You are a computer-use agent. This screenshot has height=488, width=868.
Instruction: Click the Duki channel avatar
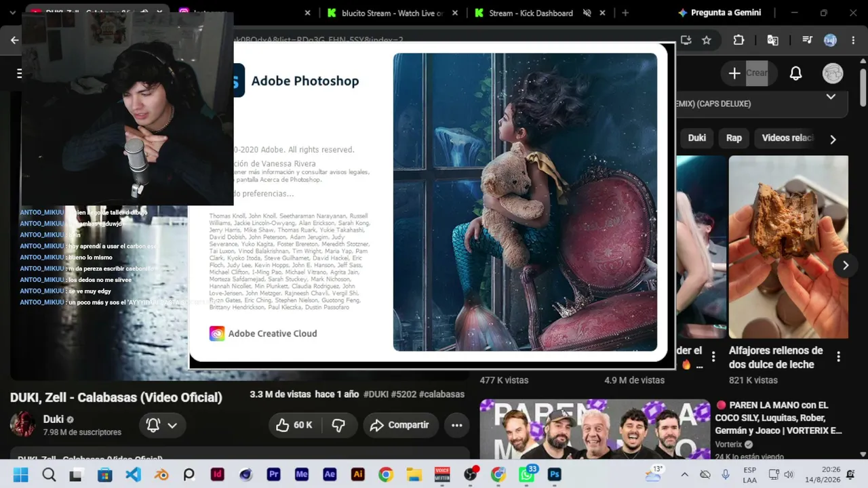click(x=23, y=425)
